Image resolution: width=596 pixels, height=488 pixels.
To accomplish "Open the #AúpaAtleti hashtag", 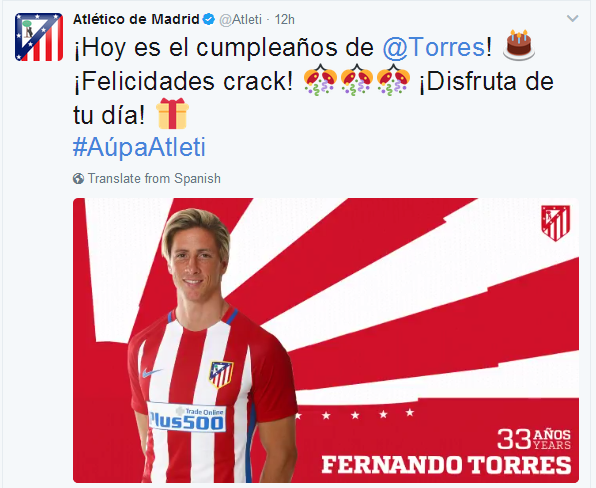I will click(139, 147).
